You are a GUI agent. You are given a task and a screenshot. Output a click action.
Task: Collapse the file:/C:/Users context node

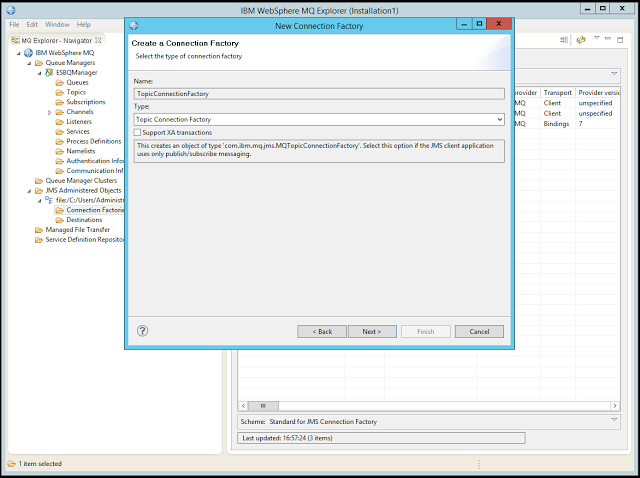pyautogui.click(x=40, y=200)
